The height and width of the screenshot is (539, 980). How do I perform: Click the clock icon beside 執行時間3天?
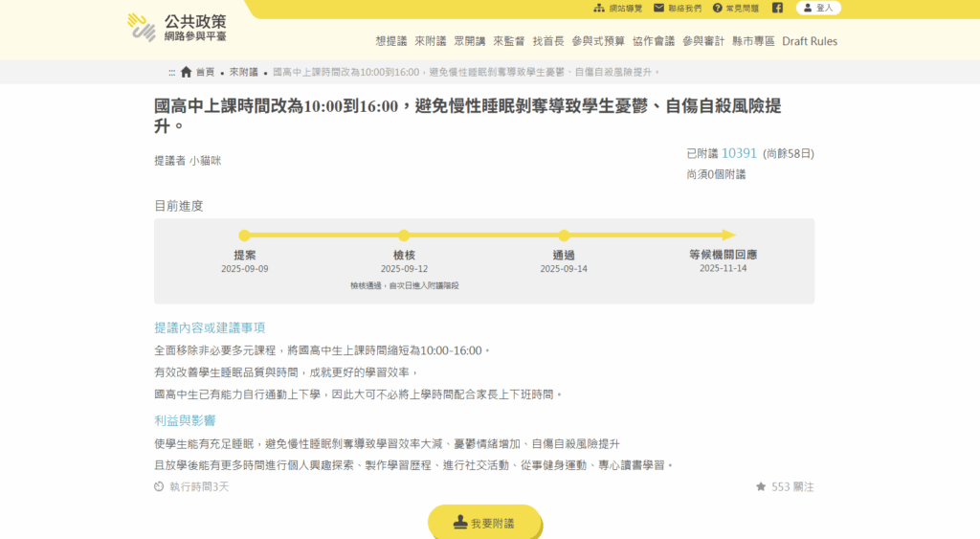pyautogui.click(x=159, y=486)
